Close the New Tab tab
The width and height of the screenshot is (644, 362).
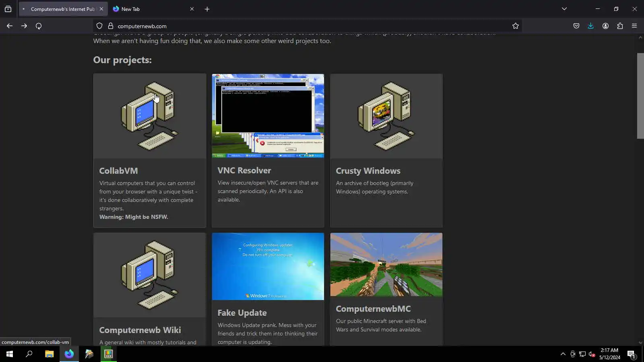coord(192,9)
